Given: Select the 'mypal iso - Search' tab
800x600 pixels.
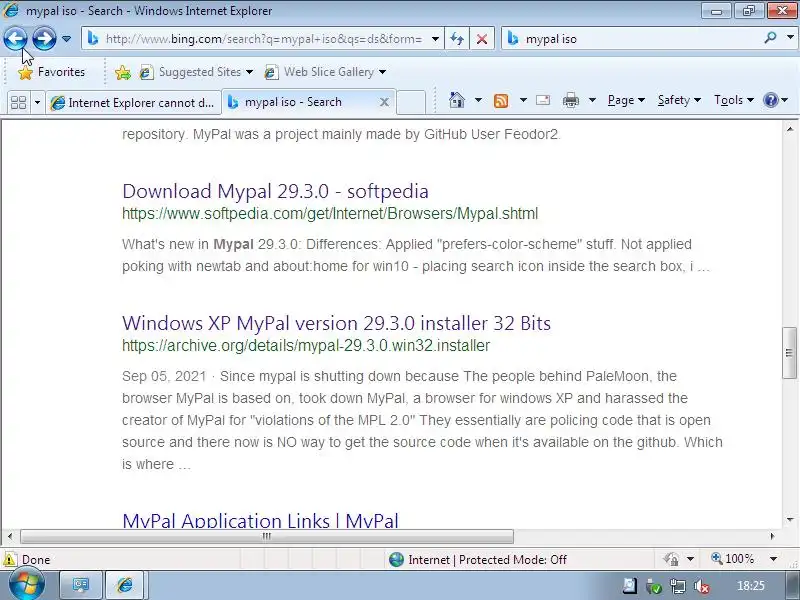Looking at the screenshot, I should click(x=301, y=102).
